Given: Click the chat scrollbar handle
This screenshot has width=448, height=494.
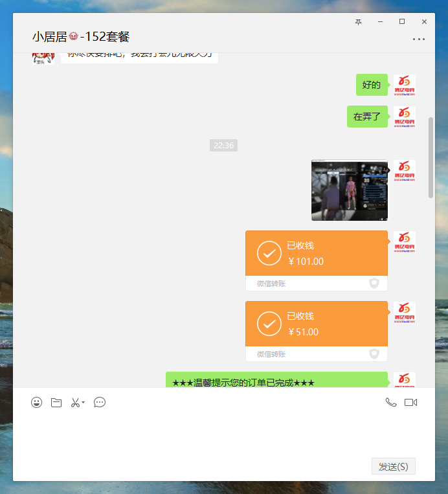Looking at the screenshot, I should pyautogui.click(x=431, y=157).
